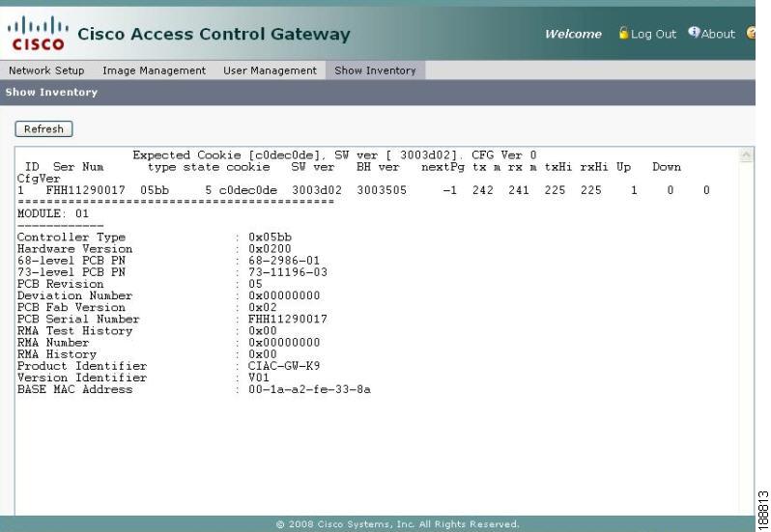Click the Welcome text in header
Viewport: 771px width, 532px height.
point(573,34)
